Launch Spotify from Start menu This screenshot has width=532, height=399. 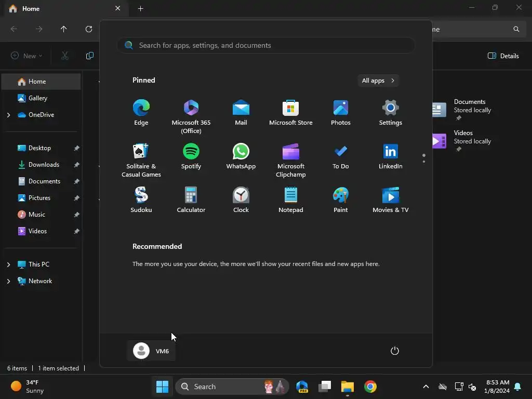point(191,156)
